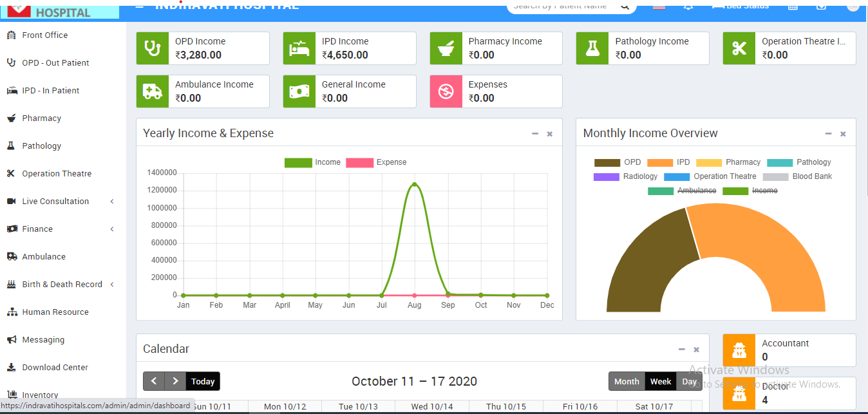Click the OPD Income stethoscope icon

click(x=153, y=49)
